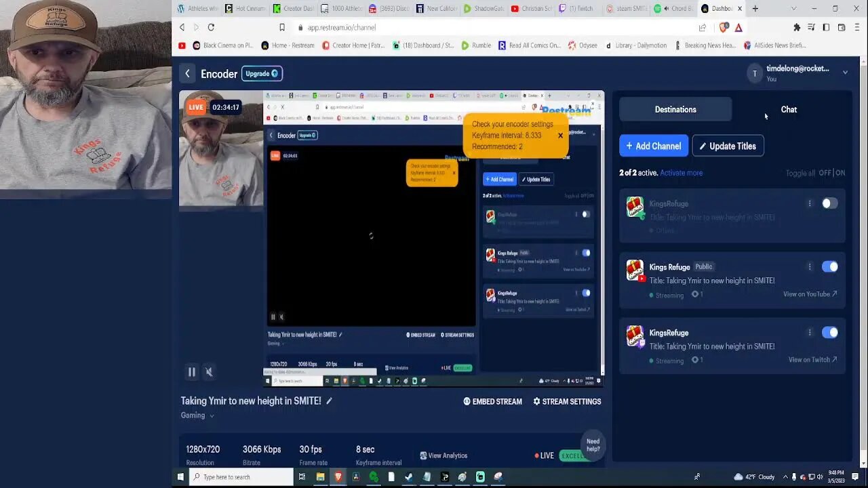The image size is (868, 488).
Task: Switch to the Creator Dashboard browser tab
Action: (x=292, y=9)
